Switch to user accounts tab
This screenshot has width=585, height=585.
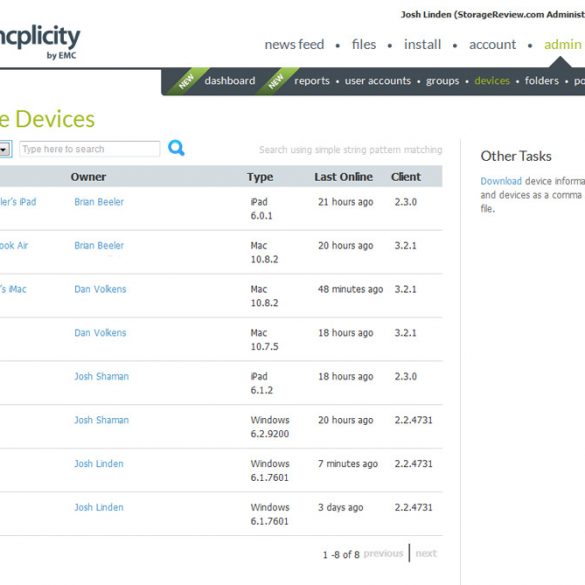coord(378,81)
